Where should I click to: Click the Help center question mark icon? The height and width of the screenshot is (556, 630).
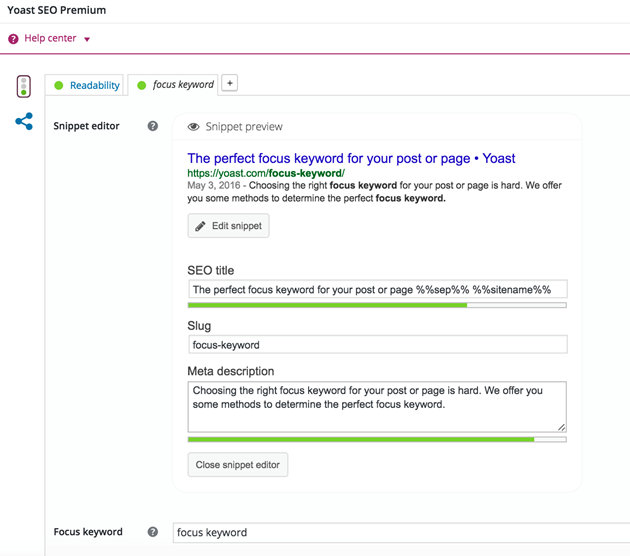[x=13, y=39]
